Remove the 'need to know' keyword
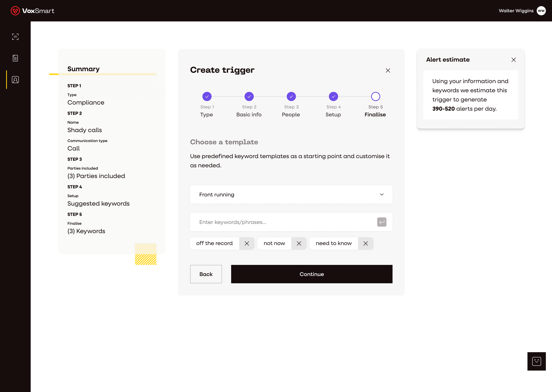 [366, 243]
